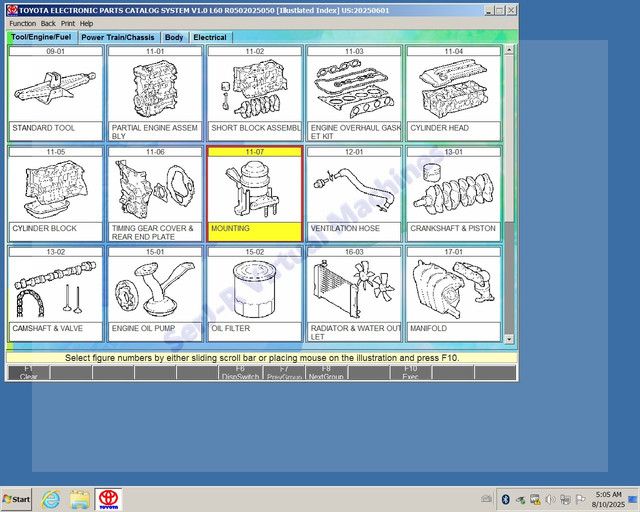Click the F8 NextGroup button

pos(326,372)
